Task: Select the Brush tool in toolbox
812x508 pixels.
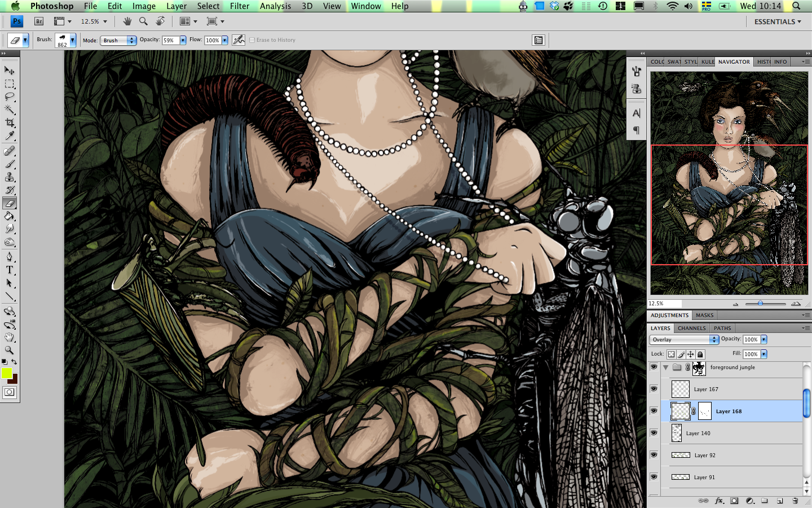Action: click(10, 164)
